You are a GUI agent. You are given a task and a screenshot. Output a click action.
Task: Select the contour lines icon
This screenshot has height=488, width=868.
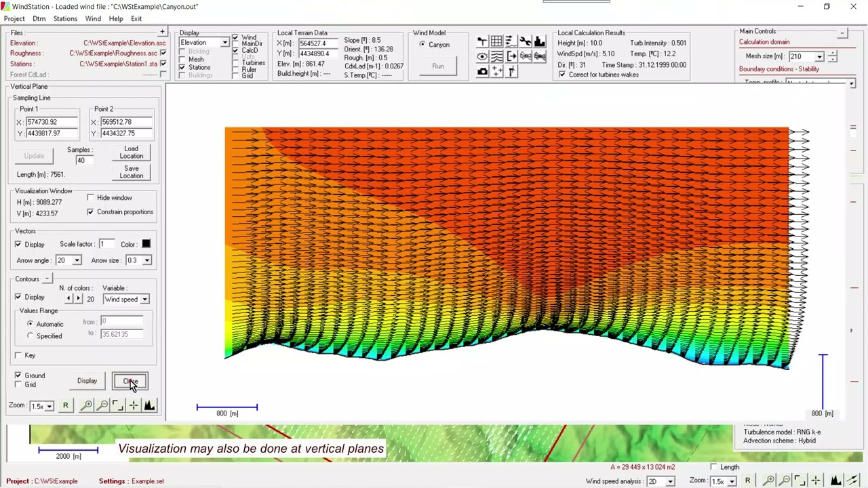pyautogui.click(x=496, y=57)
